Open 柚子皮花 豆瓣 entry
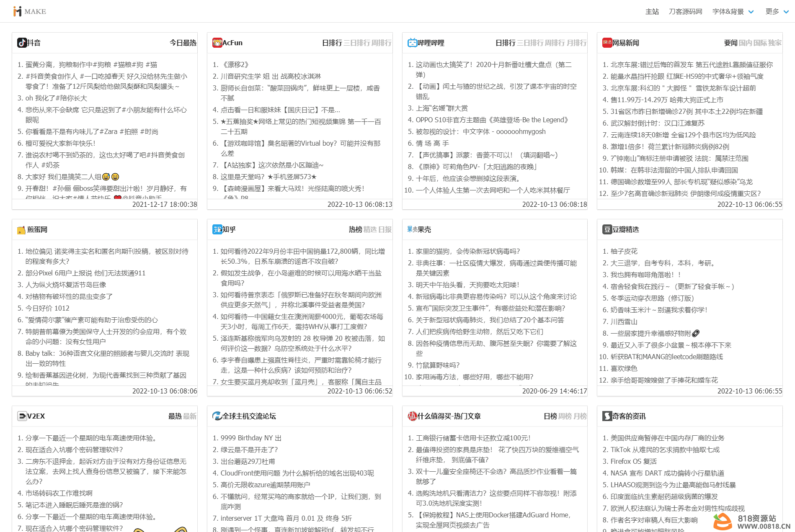Image resolution: width=795 pixels, height=532 pixels. [x=624, y=251]
